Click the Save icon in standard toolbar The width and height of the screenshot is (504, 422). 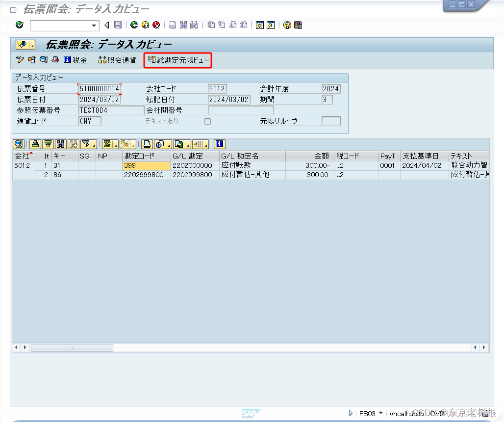117,25
